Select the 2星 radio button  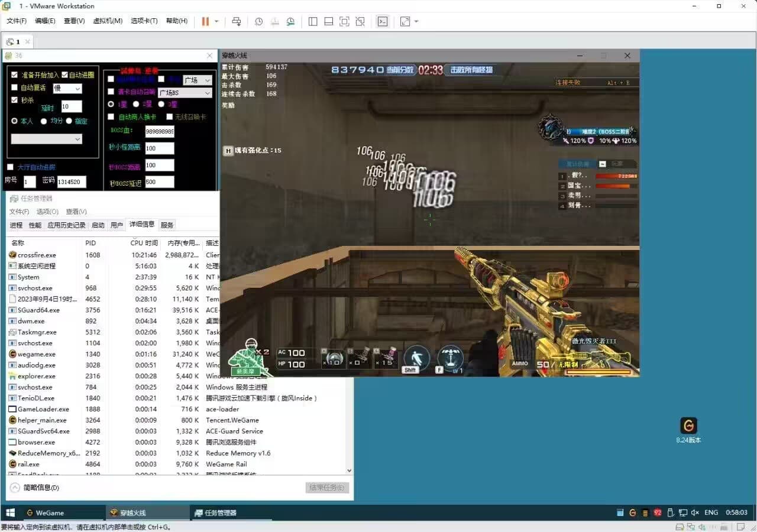coord(136,104)
